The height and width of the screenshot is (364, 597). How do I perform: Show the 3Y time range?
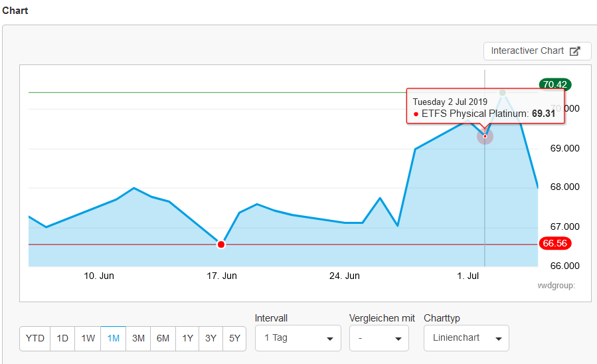211,338
